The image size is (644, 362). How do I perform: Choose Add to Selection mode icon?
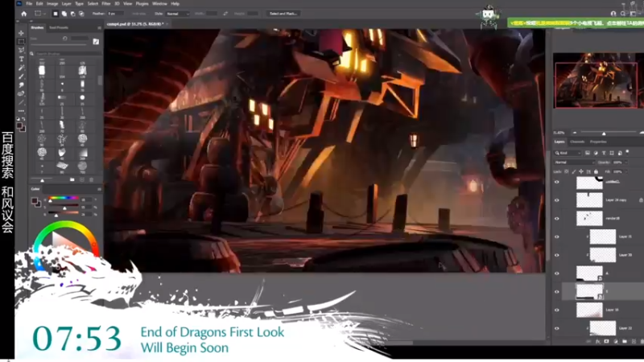tap(64, 14)
